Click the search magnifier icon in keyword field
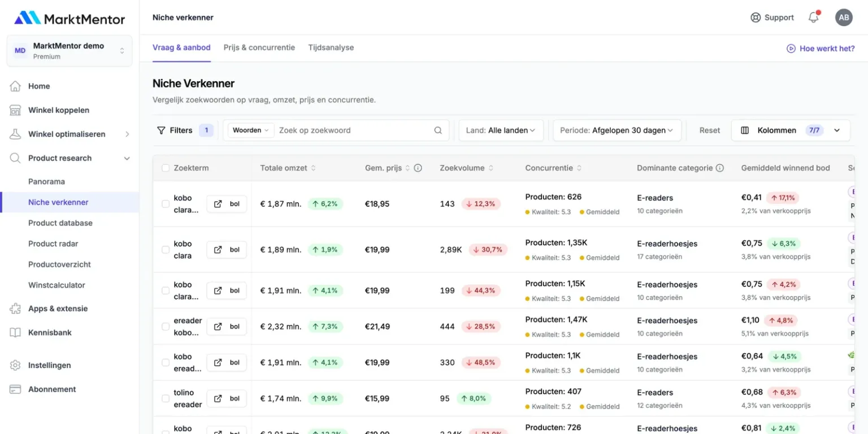Viewport: 868px width, 434px height. [438, 130]
